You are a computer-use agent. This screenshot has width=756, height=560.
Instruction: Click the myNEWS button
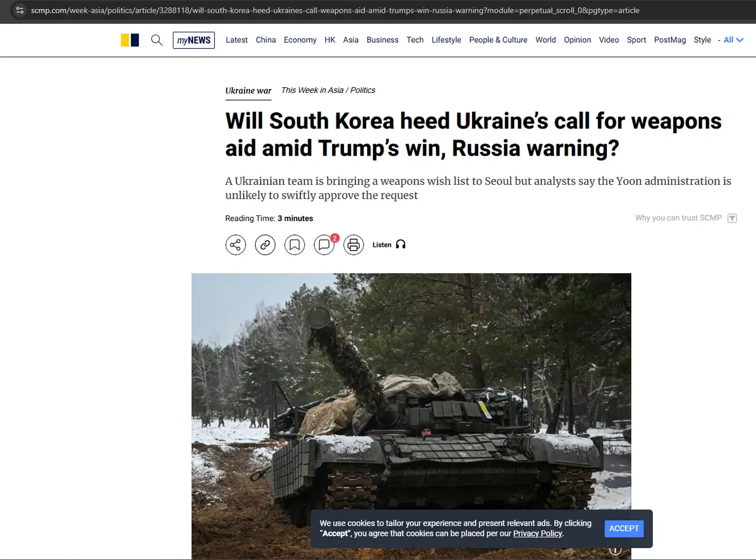coord(193,40)
